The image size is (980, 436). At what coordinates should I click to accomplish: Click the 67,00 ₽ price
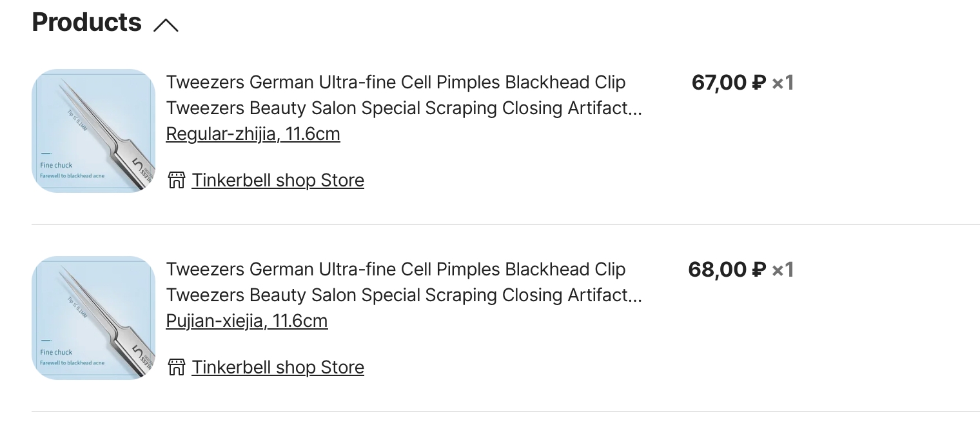(x=729, y=83)
